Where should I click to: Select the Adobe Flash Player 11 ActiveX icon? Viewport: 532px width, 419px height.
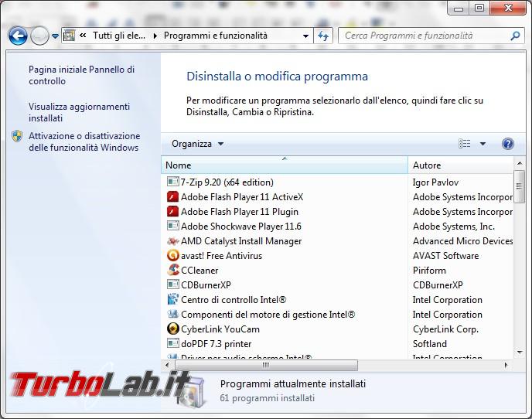[172, 197]
